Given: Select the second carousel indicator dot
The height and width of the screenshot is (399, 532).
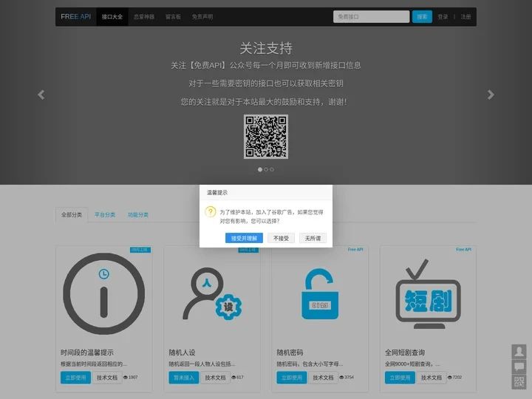Looking at the screenshot, I should pos(266,170).
